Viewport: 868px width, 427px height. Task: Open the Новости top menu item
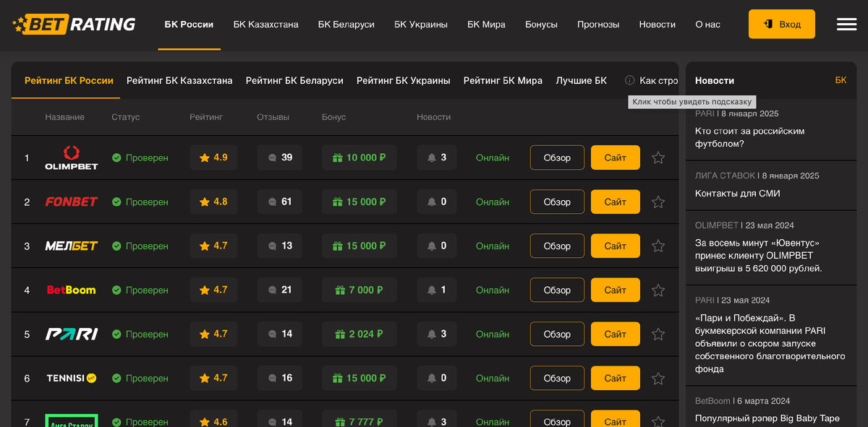click(x=658, y=25)
